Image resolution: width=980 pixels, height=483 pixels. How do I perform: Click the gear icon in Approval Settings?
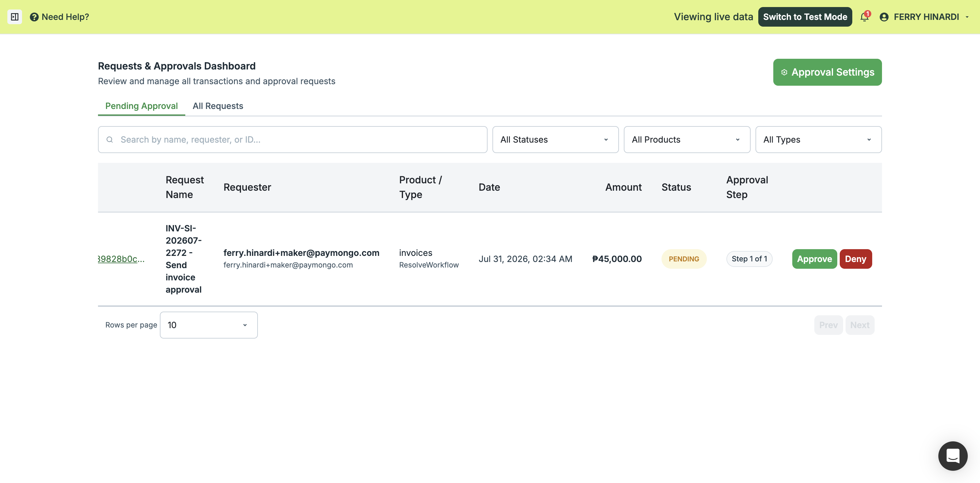784,72
